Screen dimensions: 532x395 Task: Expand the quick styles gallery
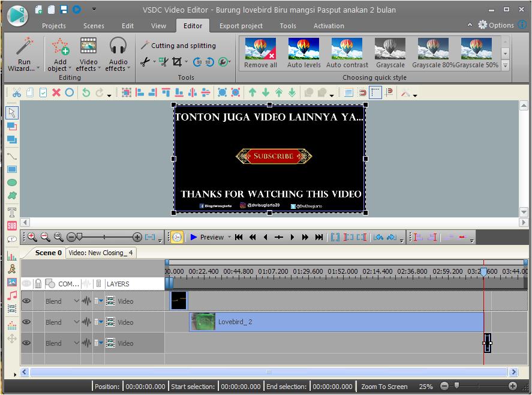pos(505,65)
